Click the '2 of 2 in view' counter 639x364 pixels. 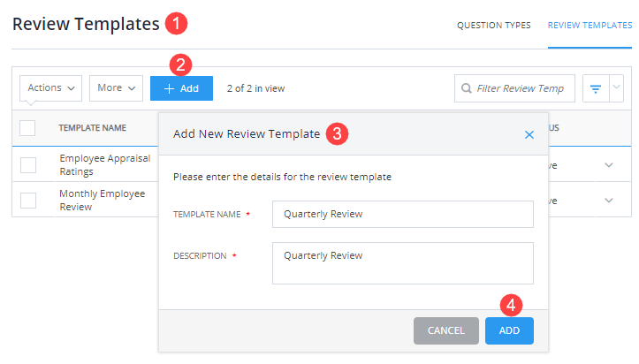[256, 88]
